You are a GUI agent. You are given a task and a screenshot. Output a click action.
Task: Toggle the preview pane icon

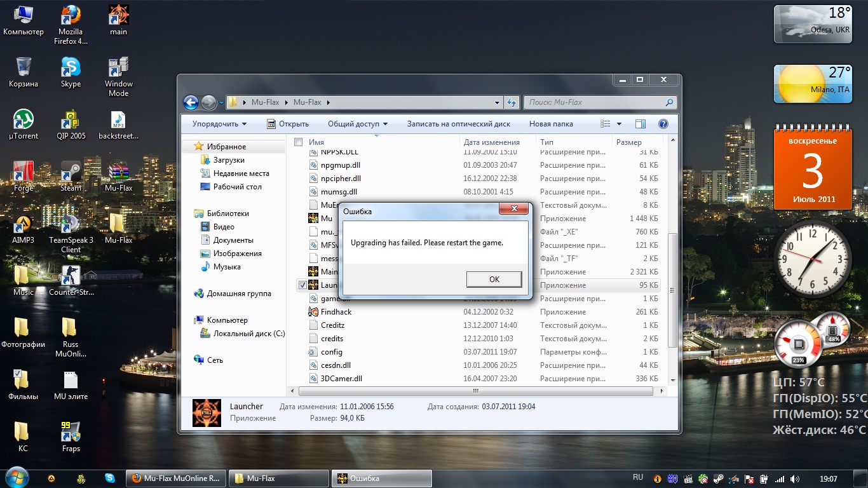click(x=641, y=124)
